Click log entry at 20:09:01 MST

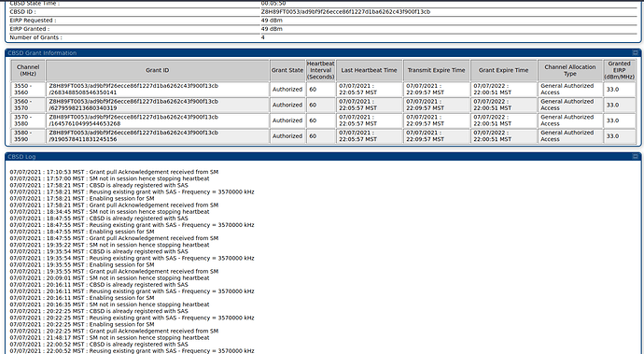109,278
